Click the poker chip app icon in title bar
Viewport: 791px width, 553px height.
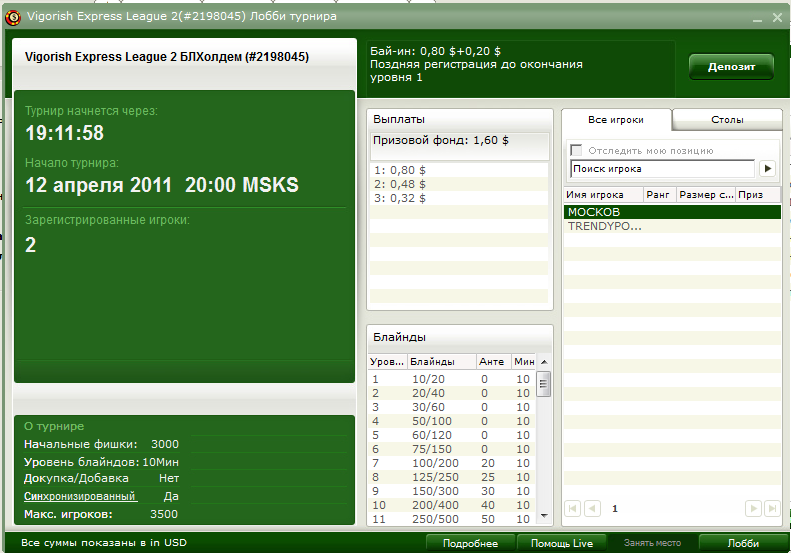[13, 18]
